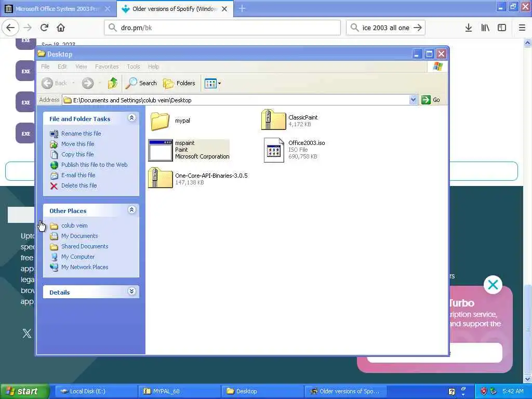Image resolution: width=532 pixels, height=399 pixels.
Task: Click the Back button in Explorer
Action: point(54,83)
